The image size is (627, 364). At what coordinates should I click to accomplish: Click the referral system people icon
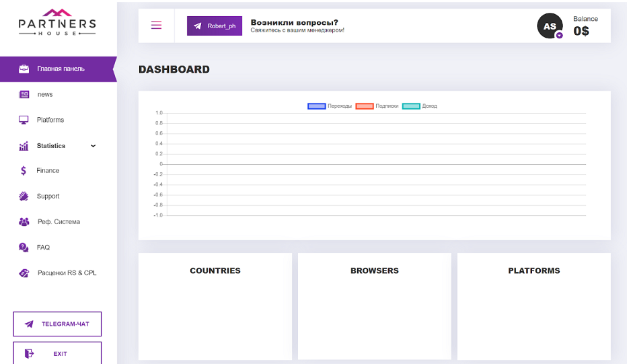(x=24, y=222)
